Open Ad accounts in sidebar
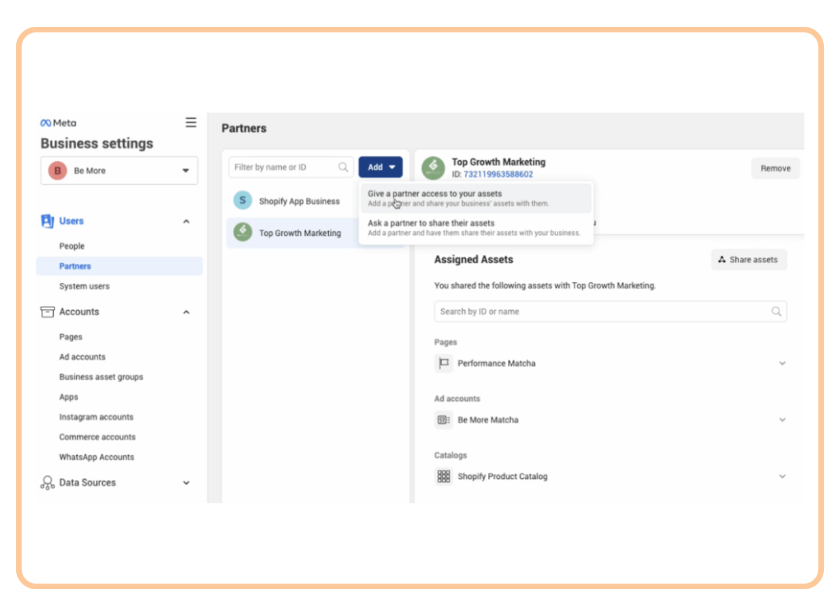The height and width of the screenshot is (616, 840). (82, 357)
